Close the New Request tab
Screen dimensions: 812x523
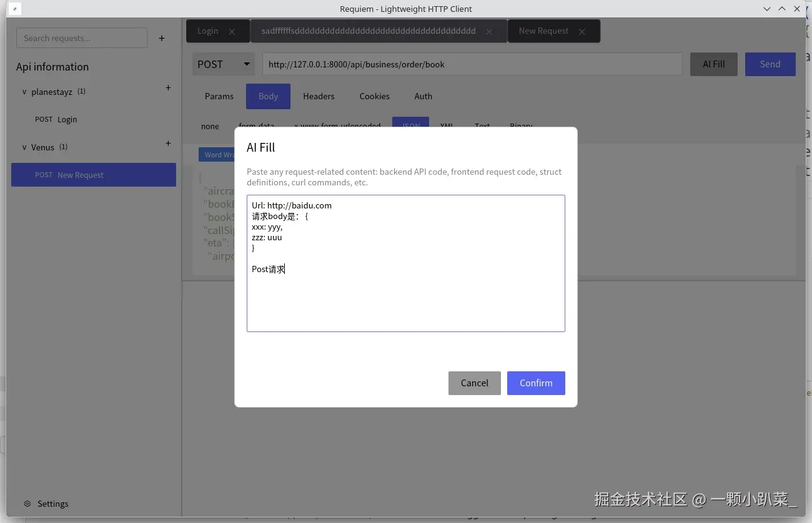[x=582, y=32]
